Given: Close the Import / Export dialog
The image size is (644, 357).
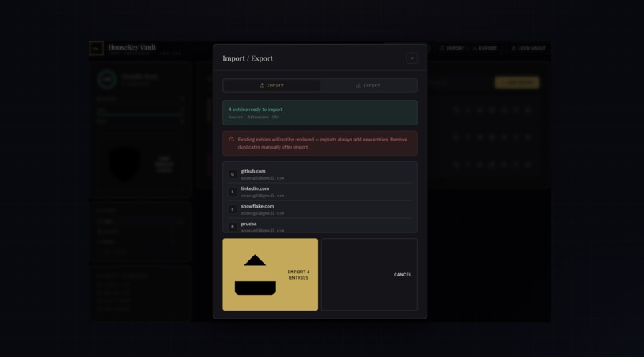Looking at the screenshot, I should click(x=411, y=58).
